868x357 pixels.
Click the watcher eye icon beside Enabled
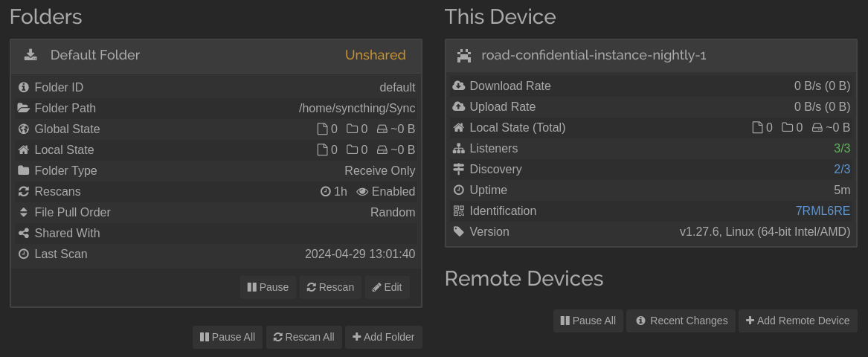tap(362, 191)
